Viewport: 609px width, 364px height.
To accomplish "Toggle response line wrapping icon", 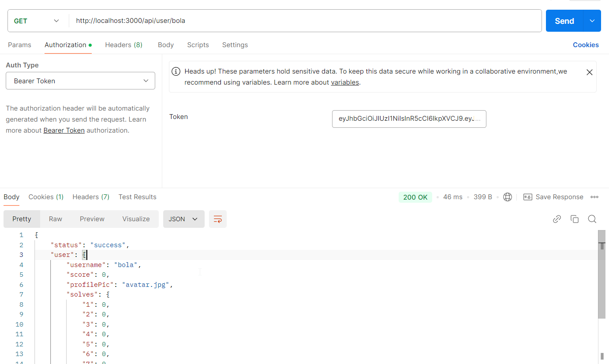I will click(218, 219).
